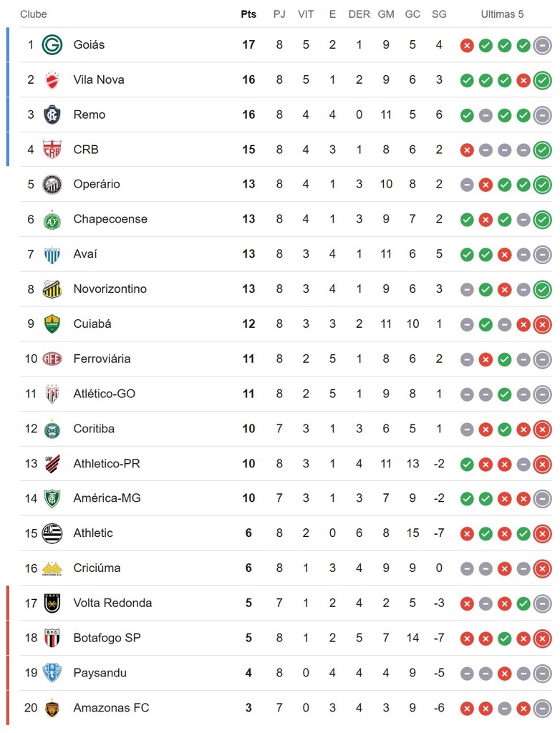Image resolution: width=560 pixels, height=733 pixels.
Task: Select the Pts column header
Action: (x=248, y=14)
